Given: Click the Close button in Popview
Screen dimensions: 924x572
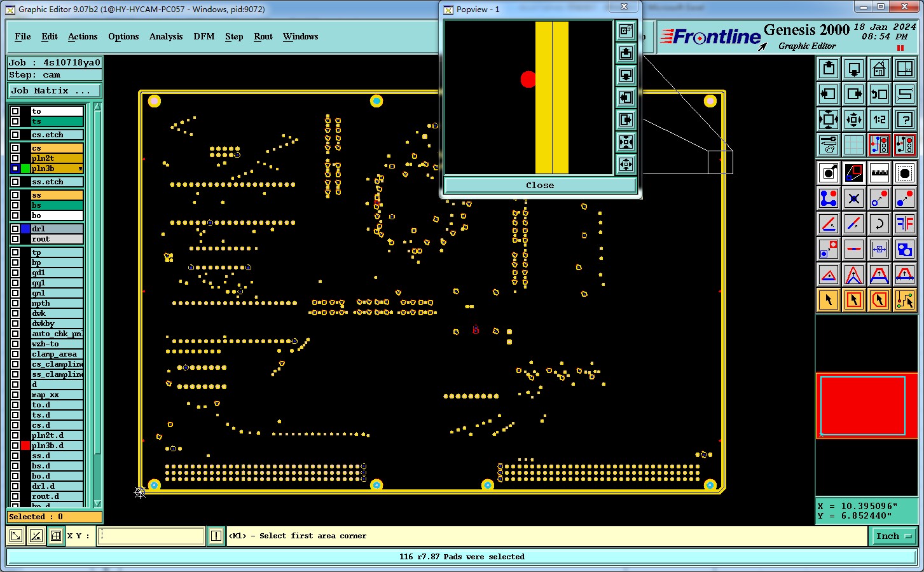Looking at the screenshot, I should pos(540,185).
